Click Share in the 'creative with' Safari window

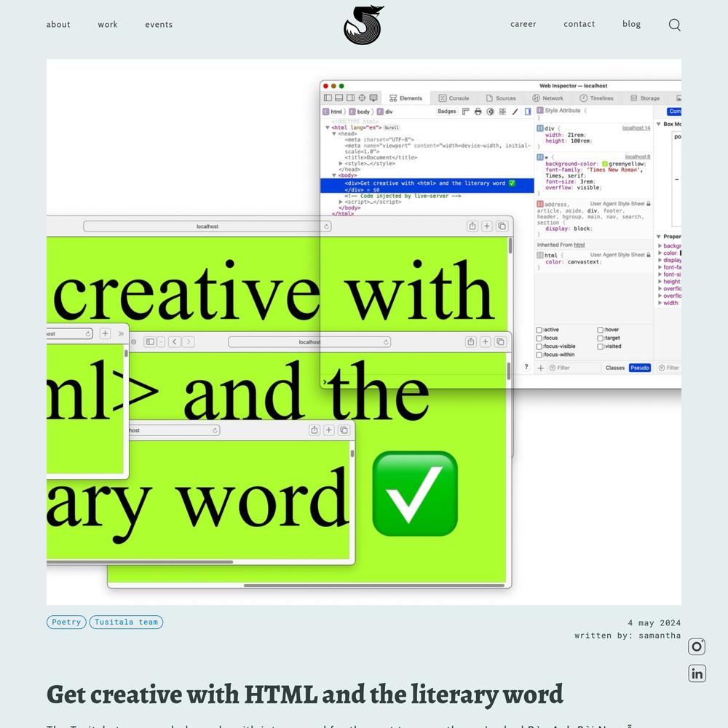pos(472,226)
